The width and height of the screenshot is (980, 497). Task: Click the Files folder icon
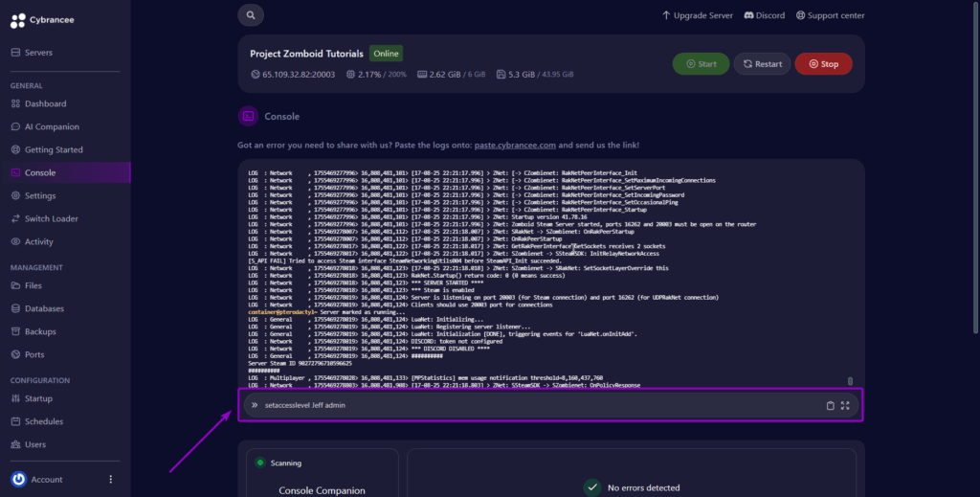(x=15, y=285)
